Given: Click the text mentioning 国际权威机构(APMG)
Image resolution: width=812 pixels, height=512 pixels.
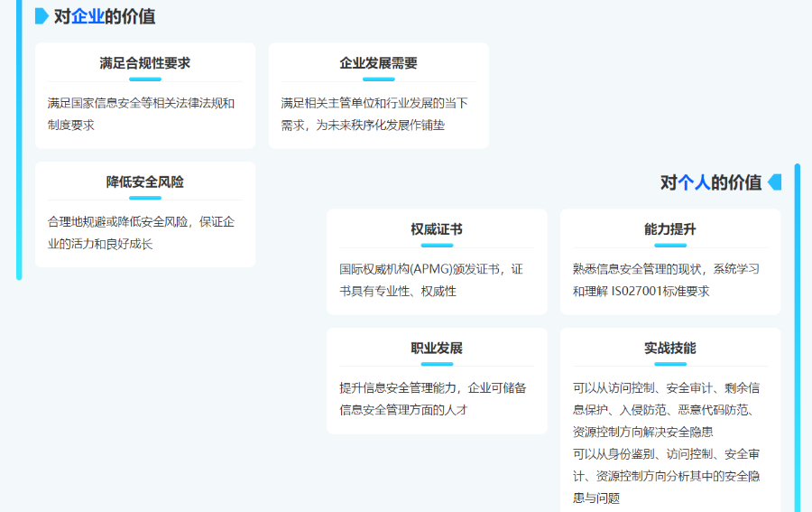Looking at the screenshot, I should 430,280.
